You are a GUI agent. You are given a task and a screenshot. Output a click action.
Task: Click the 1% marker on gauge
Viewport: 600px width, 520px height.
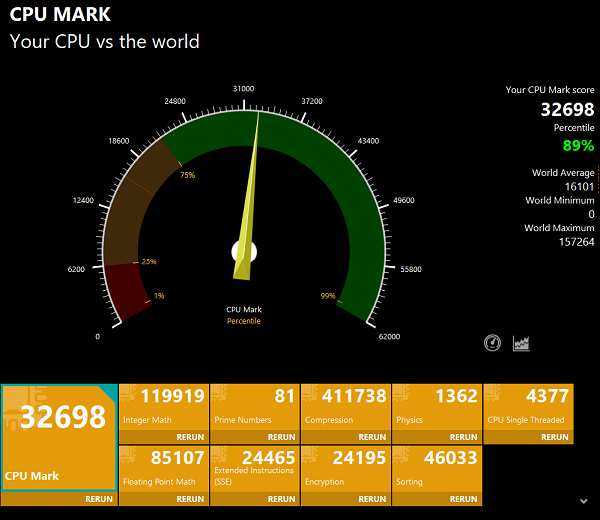(159, 296)
